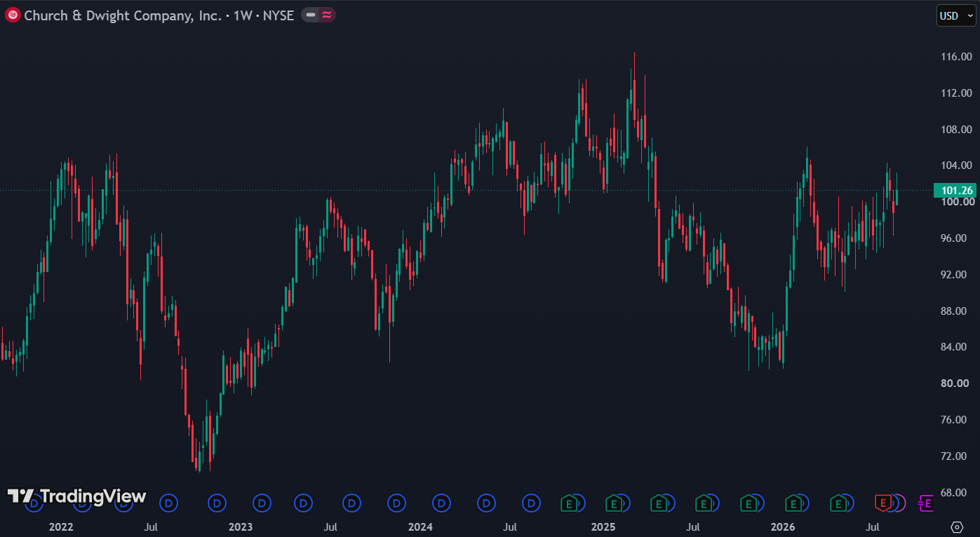Open the dividend marker just right of the TradingView logo

pyautogui.click(x=168, y=503)
